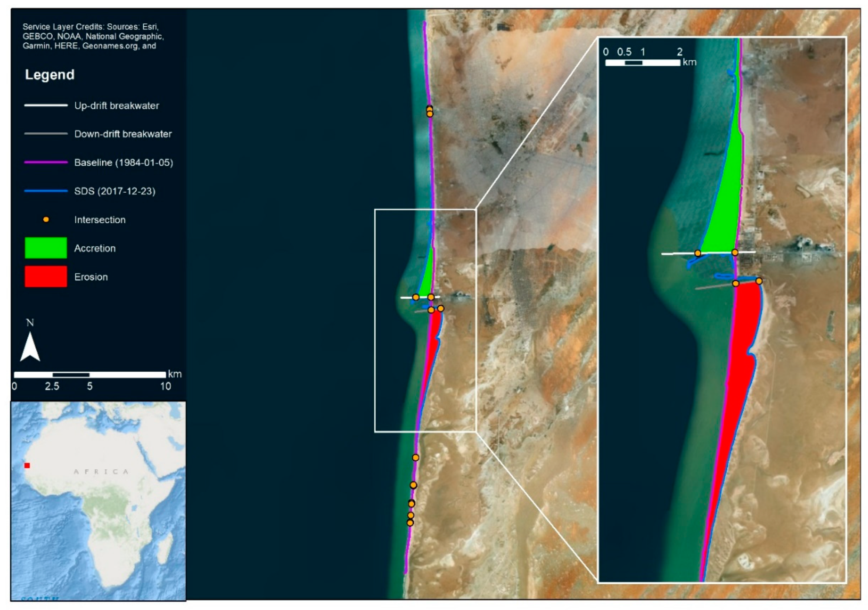Click the orange Intersection legend dot

click(46, 220)
